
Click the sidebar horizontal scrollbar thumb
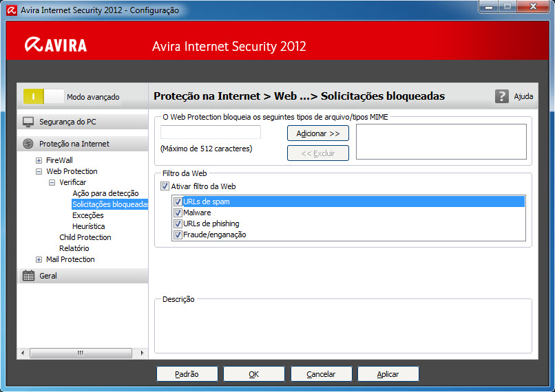click(x=81, y=353)
